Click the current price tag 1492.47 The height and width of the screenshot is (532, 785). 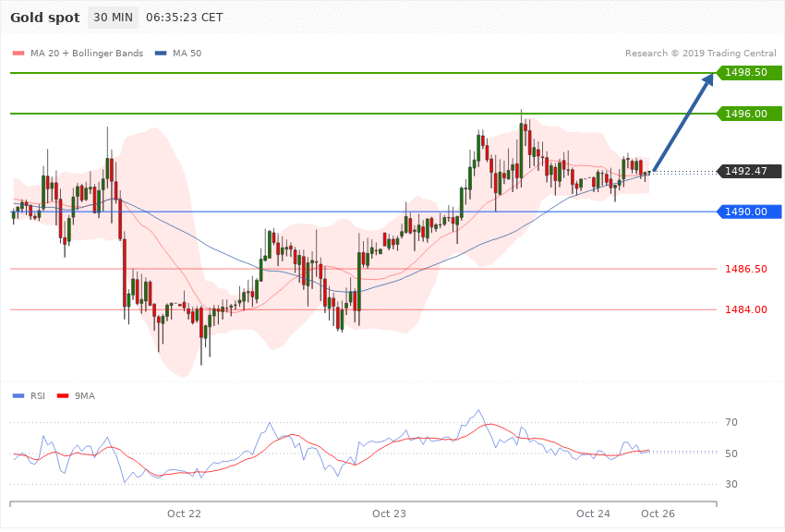(x=750, y=171)
